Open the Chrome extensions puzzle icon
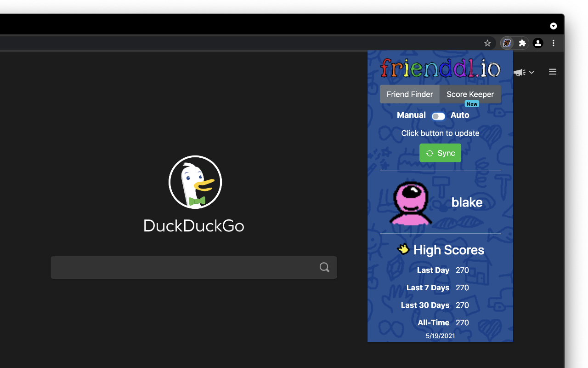 click(x=522, y=43)
